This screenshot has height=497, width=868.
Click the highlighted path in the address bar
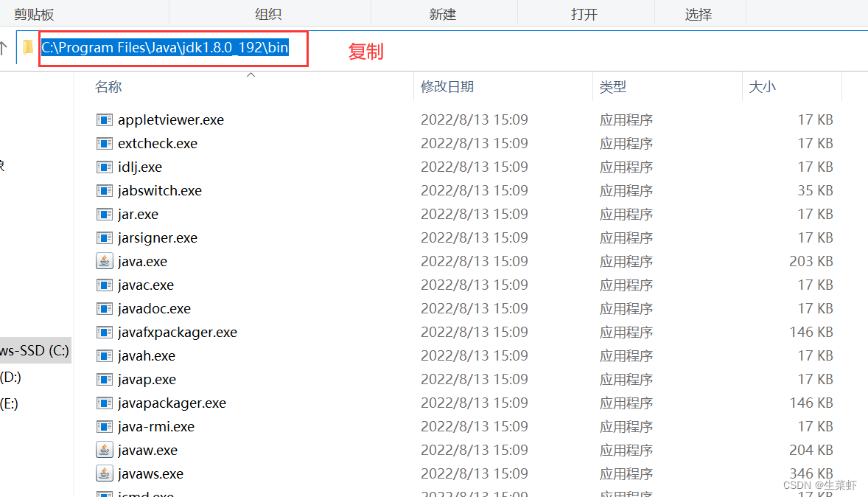(x=163, y=46)
